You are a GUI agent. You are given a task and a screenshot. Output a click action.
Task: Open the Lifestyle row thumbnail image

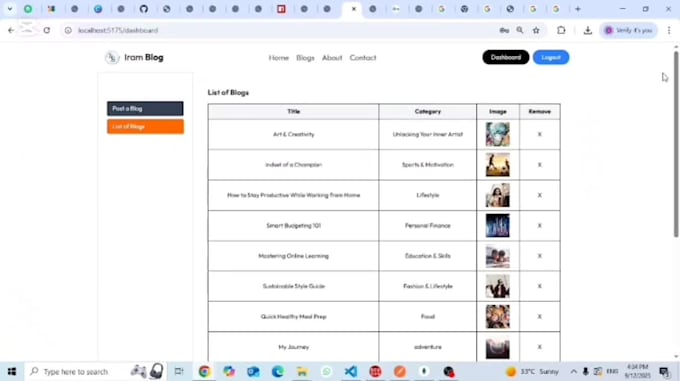click(x=497, y=195)
